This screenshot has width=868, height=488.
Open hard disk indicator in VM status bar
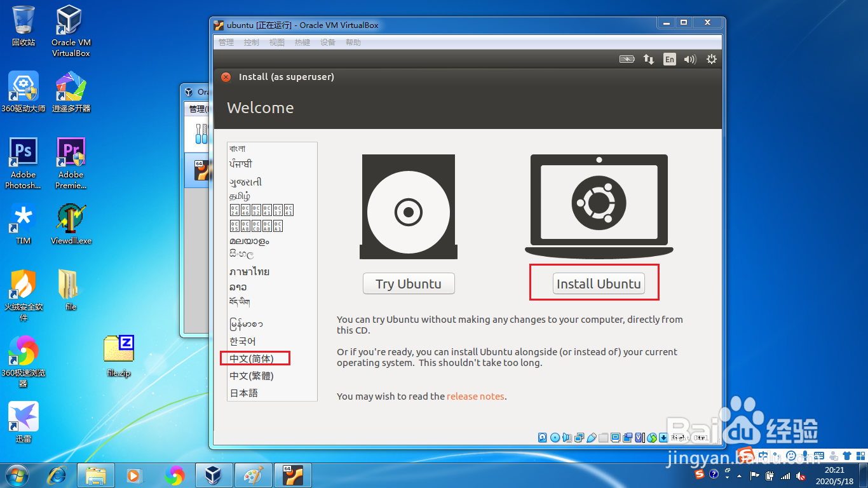(542, 437)
